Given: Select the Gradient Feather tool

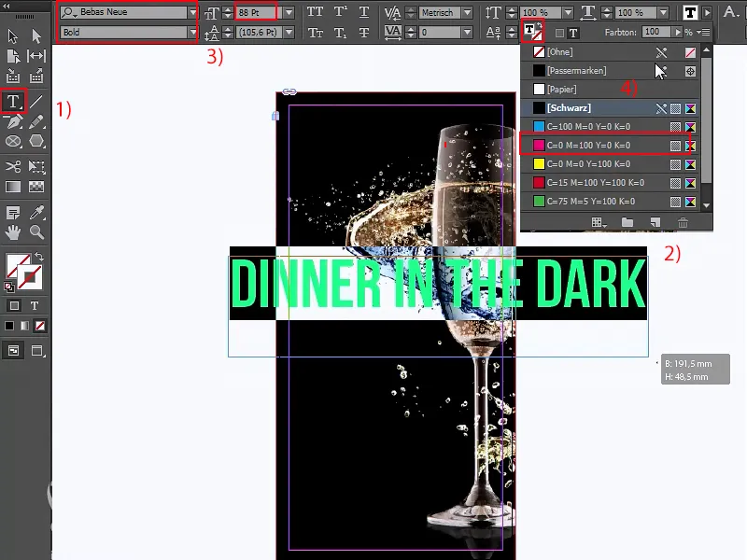Looking at the screenshot, I should [x=36, y=187].
